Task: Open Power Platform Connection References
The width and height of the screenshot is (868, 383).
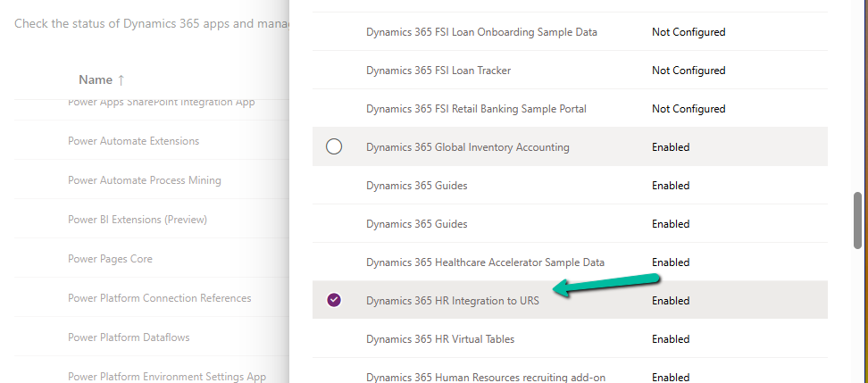Action: (x=159, y=298)
